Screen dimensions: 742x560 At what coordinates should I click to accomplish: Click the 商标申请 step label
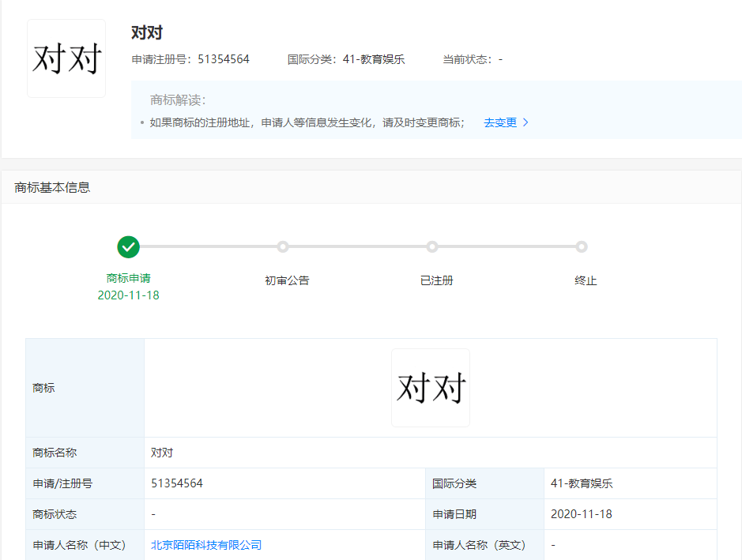(x=129, y=278)
